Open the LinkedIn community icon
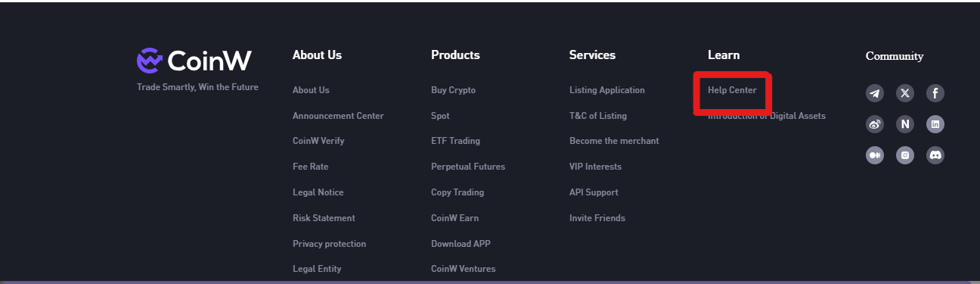The height and width of the screenshot is (284, 980). coord(935,124)
